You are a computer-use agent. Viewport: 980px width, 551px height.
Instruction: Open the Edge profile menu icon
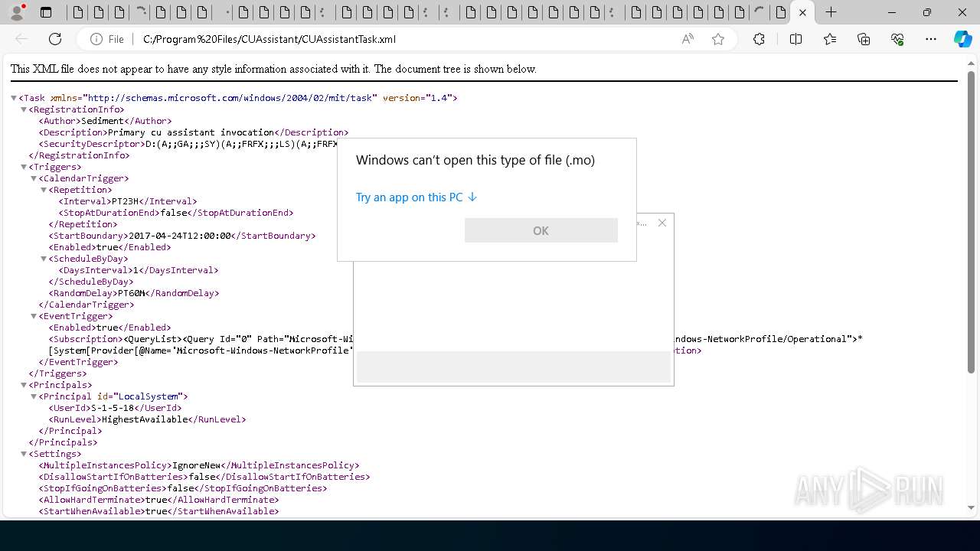pos(17,12)
